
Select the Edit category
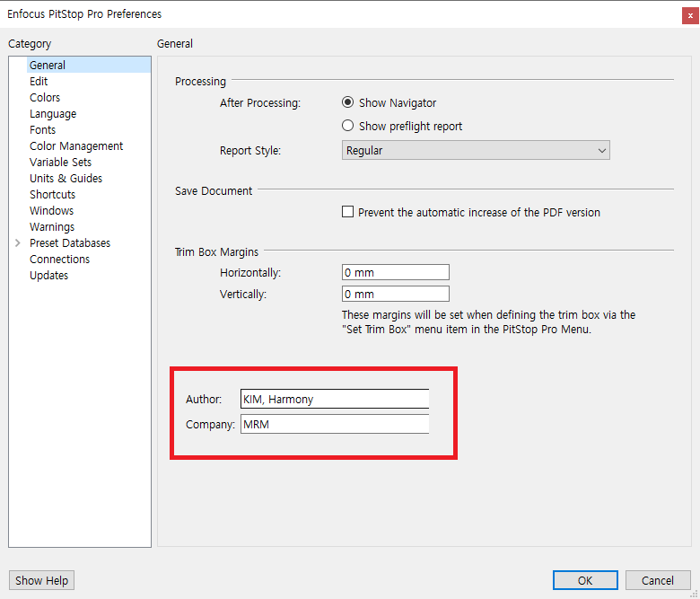click(39, 82)
